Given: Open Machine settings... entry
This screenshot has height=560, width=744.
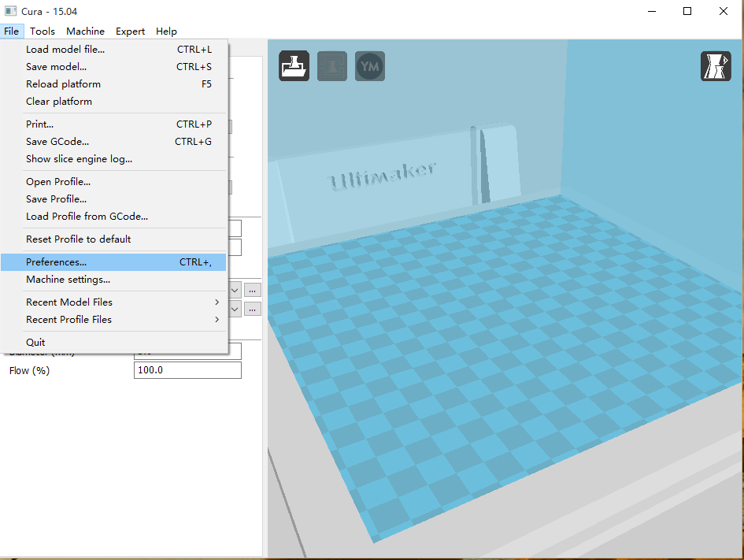Looking at the screenshot, I should 113,280.
